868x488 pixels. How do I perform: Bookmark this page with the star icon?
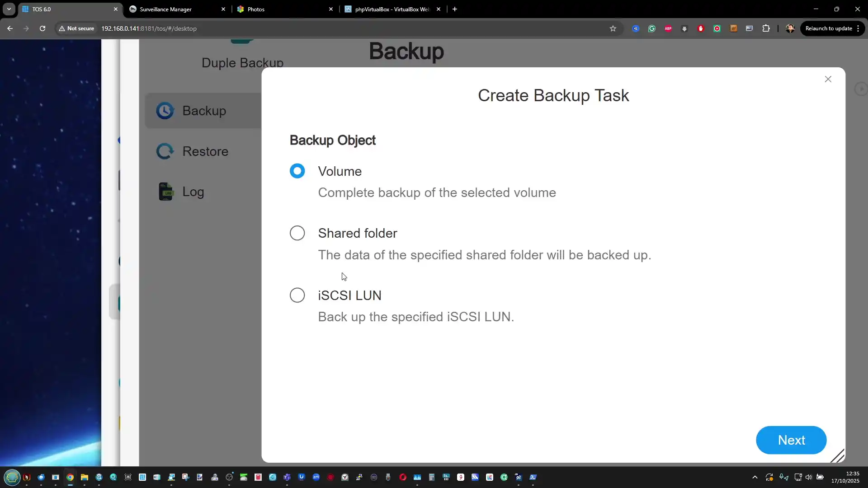pos(613,28)
